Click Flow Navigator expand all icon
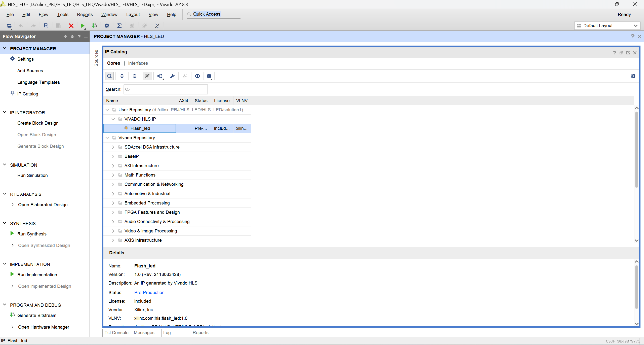This screenshot has height=345, width=644. click(x=72, y=37)
